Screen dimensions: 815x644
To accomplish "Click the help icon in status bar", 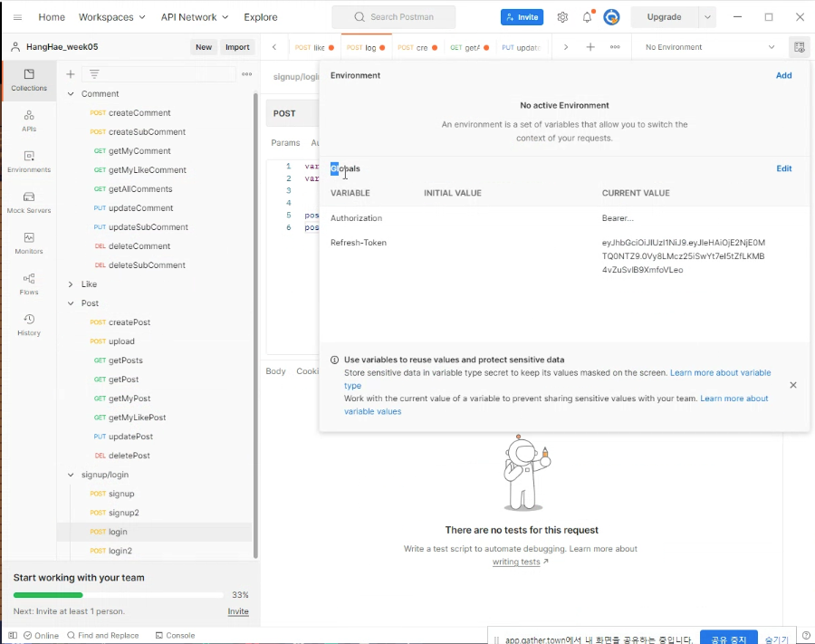I will point(806,635).
